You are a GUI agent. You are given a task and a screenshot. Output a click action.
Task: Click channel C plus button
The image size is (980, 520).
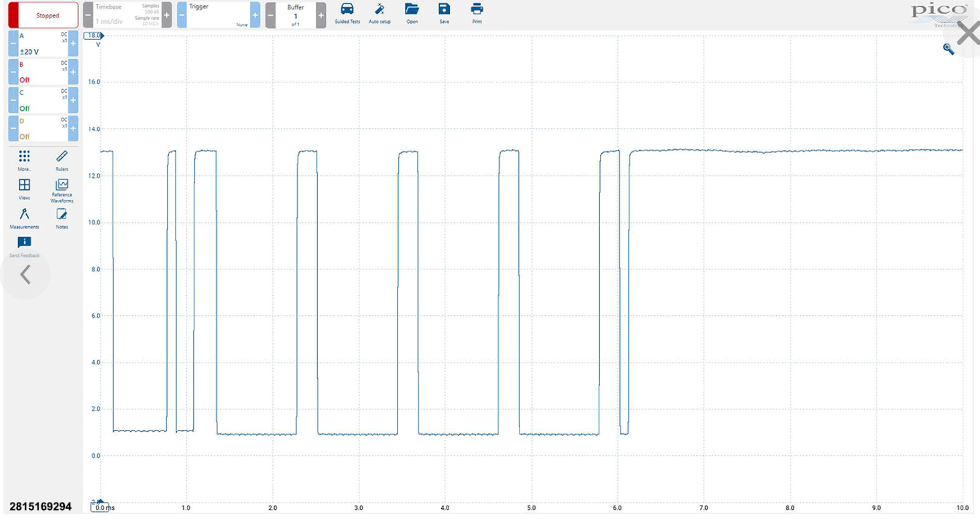(x=73, y=100)
